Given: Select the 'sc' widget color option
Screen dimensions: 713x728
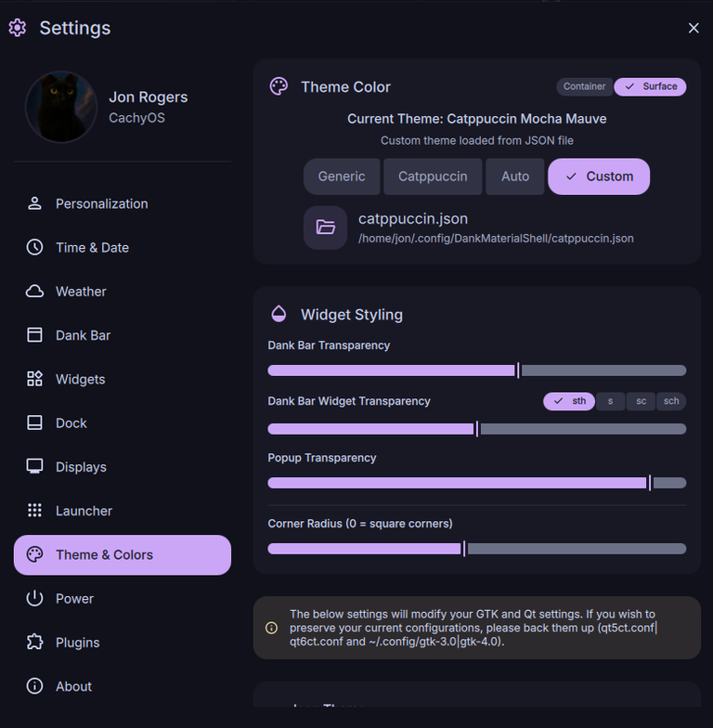Looking at the screenshot, I should coord(641,401).
